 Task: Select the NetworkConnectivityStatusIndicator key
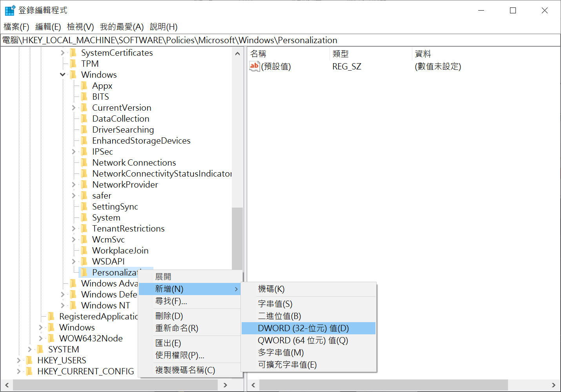[162, 173]
